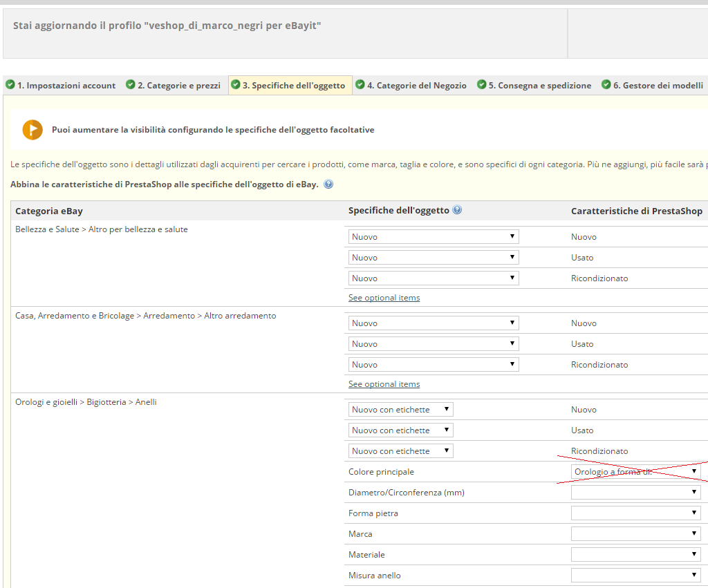Click the green check icon beside Specifiche dell'oggetto tab
Image resolution: width=708 pixels, height=588 pixels.
pos(235,84)
